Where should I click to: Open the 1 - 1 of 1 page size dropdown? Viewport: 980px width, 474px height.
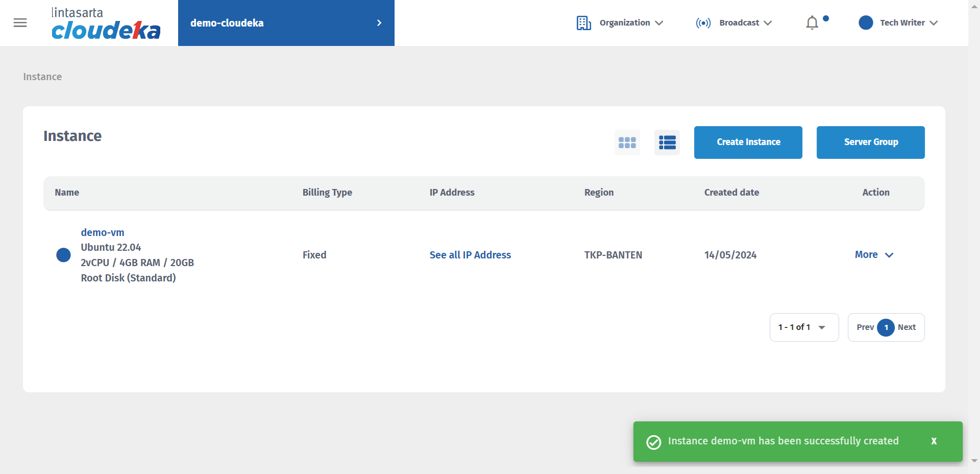(x=803, y=327)
